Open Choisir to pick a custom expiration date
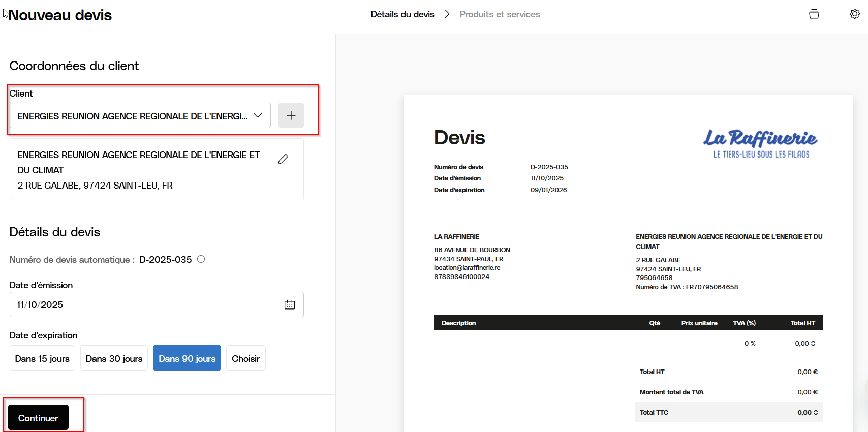This screenshot has width=868, height=432. click(x=245, y=358)
